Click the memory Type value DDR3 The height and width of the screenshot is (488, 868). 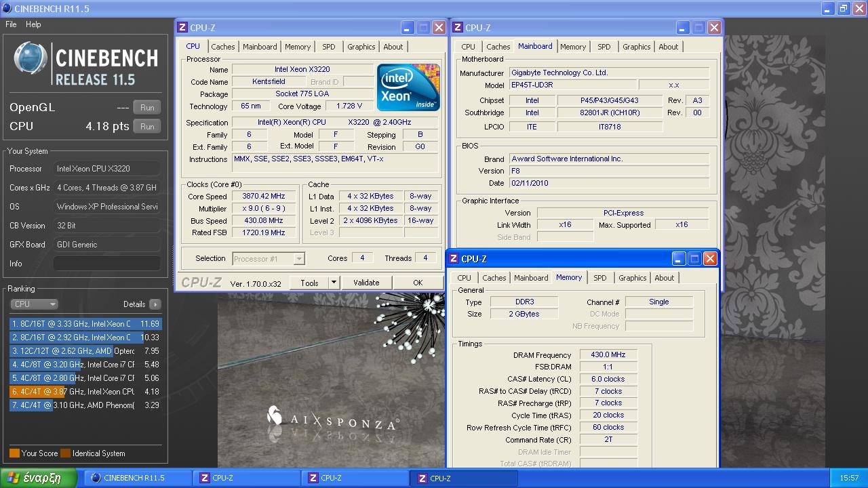pos(523,302)
